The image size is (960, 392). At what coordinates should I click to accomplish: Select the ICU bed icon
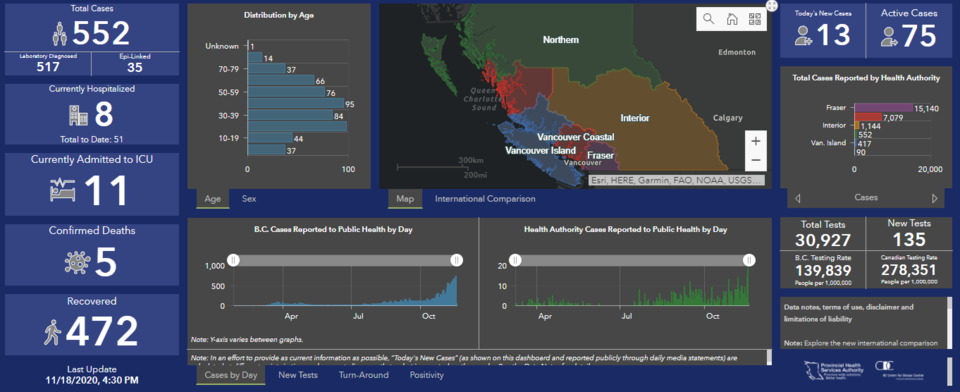click(x=62, y=190)
